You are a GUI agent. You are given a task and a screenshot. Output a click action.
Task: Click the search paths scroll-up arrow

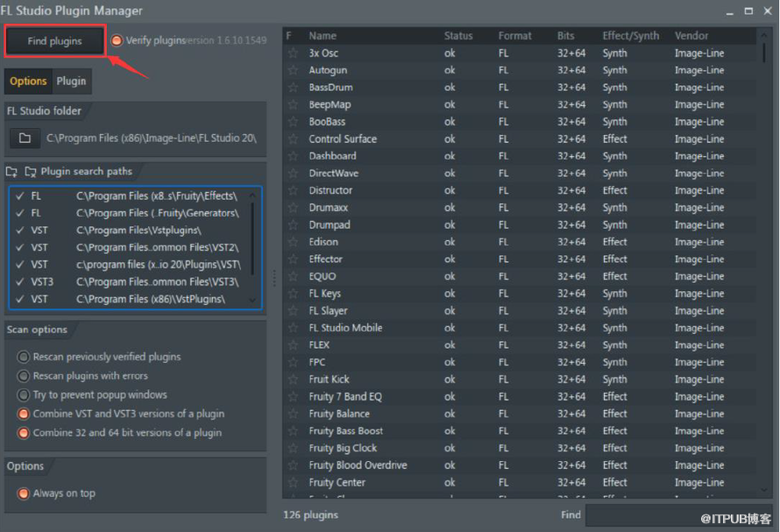coord(252,195)
